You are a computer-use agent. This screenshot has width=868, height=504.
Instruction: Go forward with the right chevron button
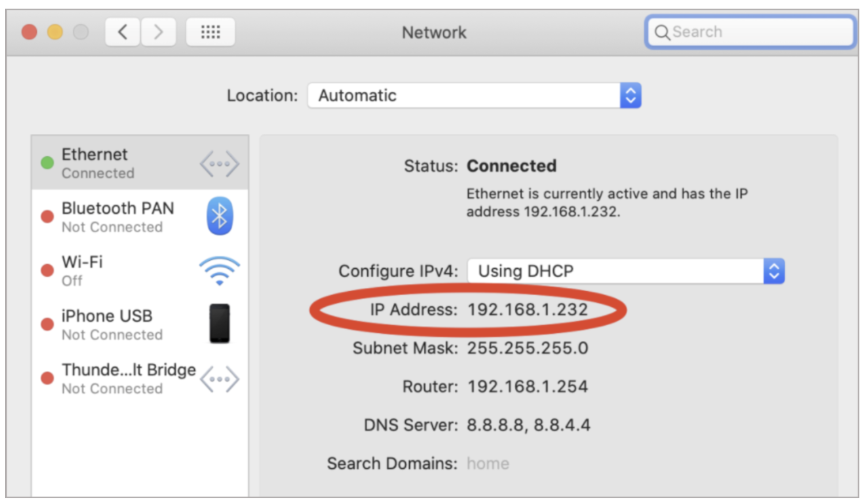click(158, 32)
